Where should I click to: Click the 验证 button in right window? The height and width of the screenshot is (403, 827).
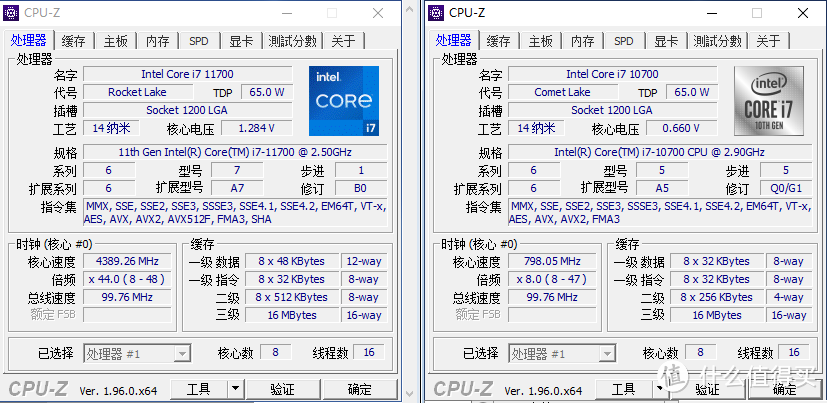(x=707, y=390)
